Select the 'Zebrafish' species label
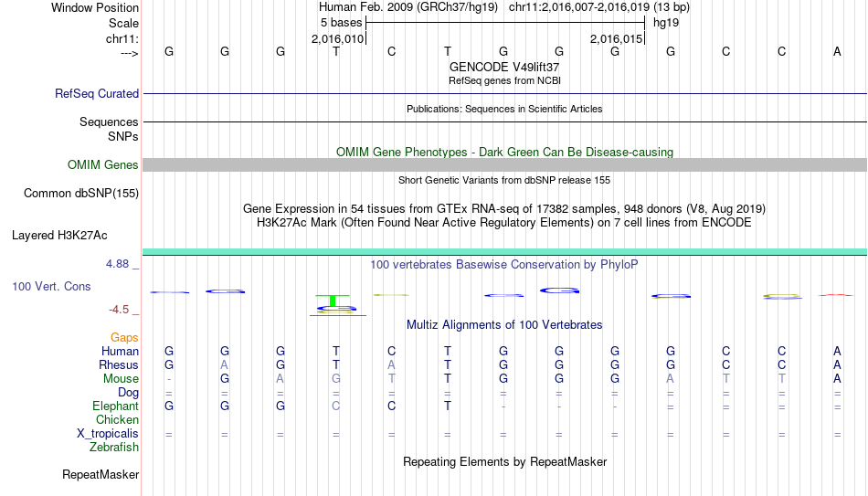The height and width of the screenshot is (496, 868). pyautogui.click(x=114, y=447)
